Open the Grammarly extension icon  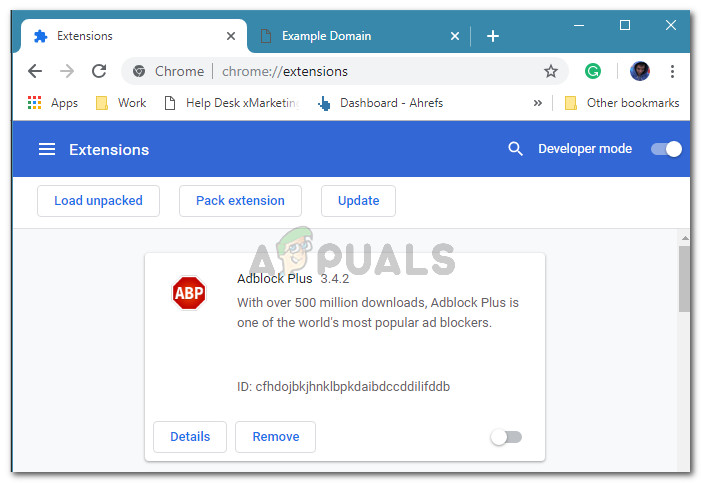coord(593,71)
